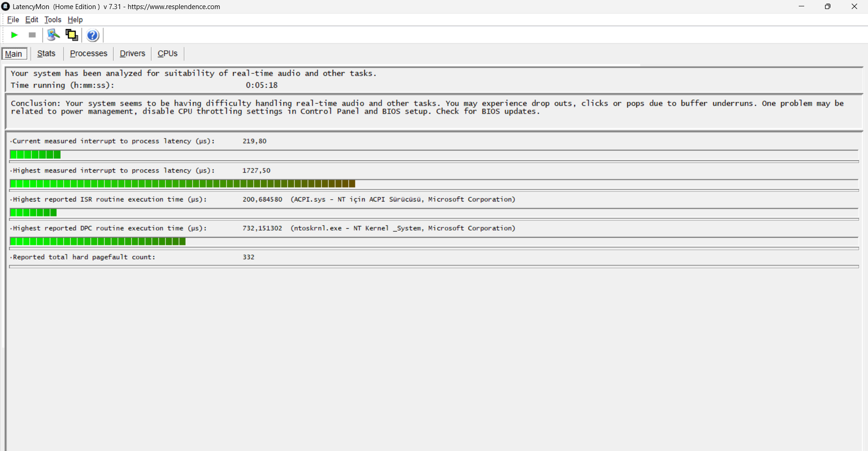Click the 'Current measured interrupt to process latency' label

point(113,141)
